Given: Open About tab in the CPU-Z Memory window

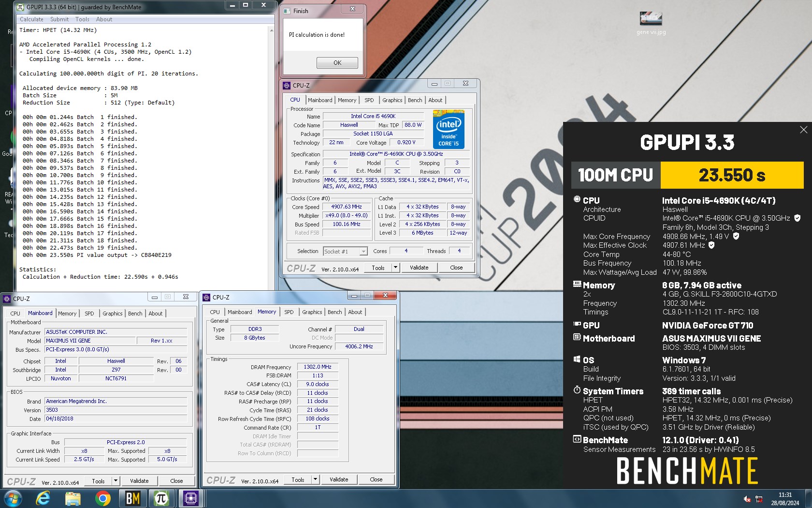Looking at the screenshot, I should coord(355,312).
